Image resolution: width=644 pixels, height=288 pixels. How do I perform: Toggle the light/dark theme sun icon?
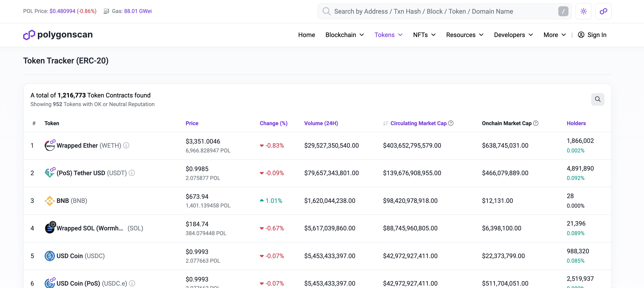(x=583, y=11)
